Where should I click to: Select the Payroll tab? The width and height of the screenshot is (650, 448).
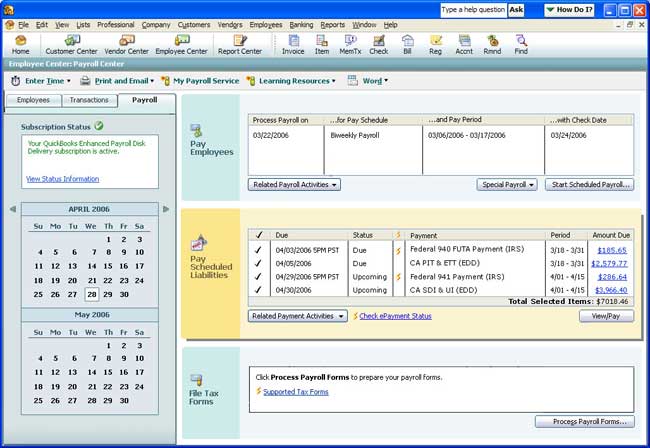[145, 100]
